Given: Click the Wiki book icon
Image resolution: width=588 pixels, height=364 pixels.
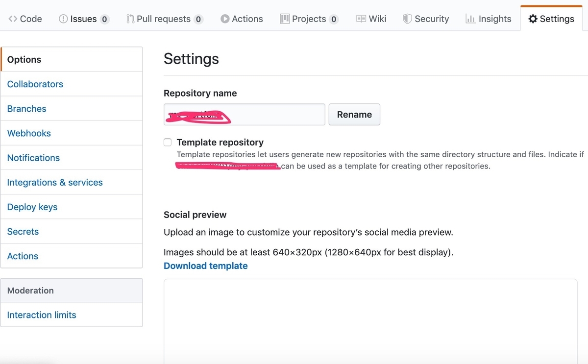Looking at the screenshot, I should click(361, 19).
